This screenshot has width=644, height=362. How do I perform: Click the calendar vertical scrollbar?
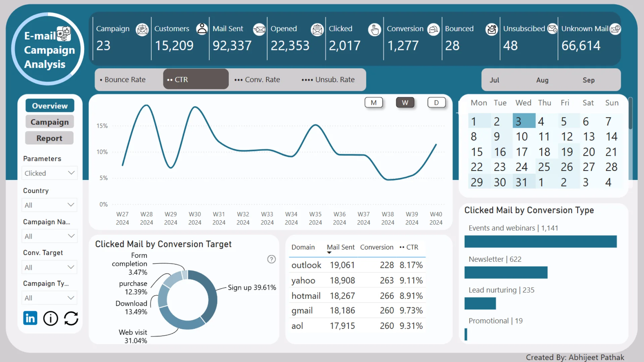pyautogui.click(x=630, y=113)
